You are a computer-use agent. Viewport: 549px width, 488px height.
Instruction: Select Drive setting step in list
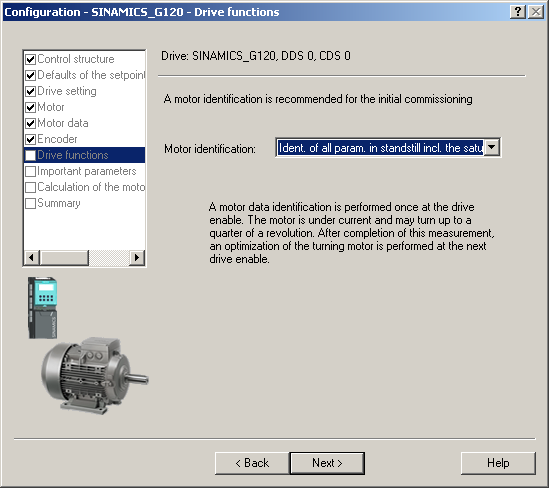pyautogui.click(x=67, y=91)
